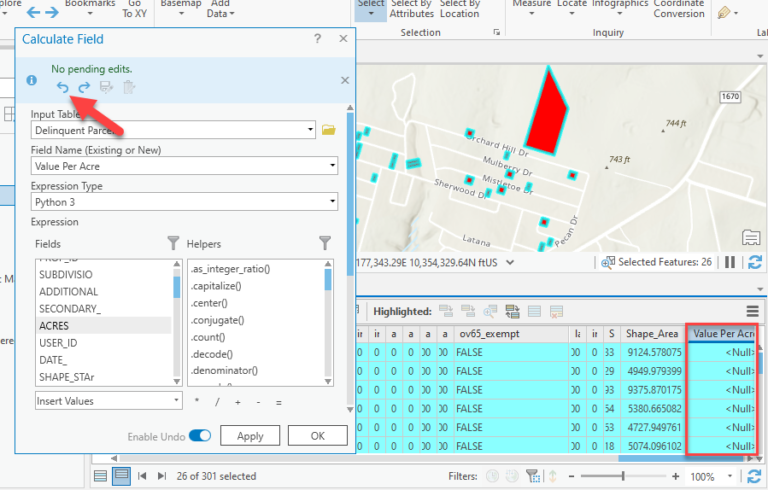Adjust the table zoom slider
The height and width of the screenshot is (490, 768).
coord(623,476)
